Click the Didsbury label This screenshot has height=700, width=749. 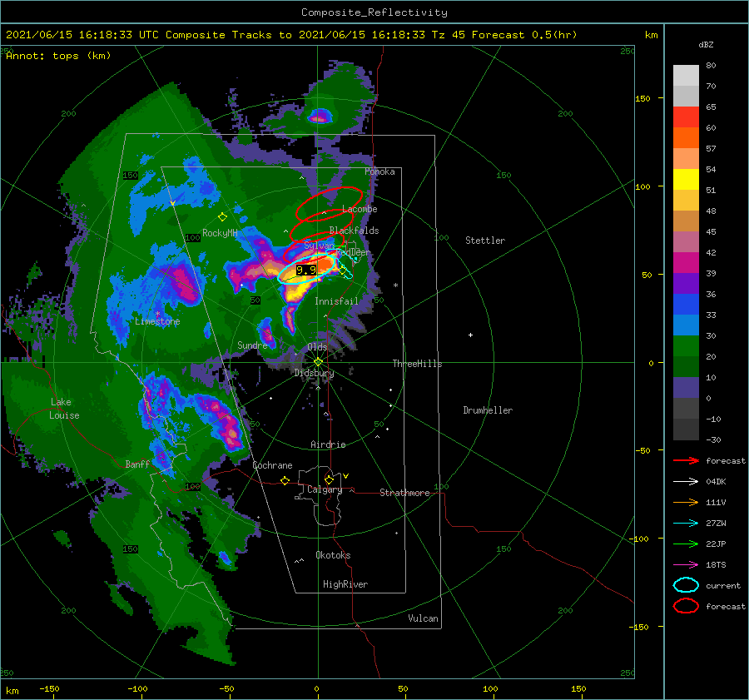pyautogui.click(x=314, y=373)
